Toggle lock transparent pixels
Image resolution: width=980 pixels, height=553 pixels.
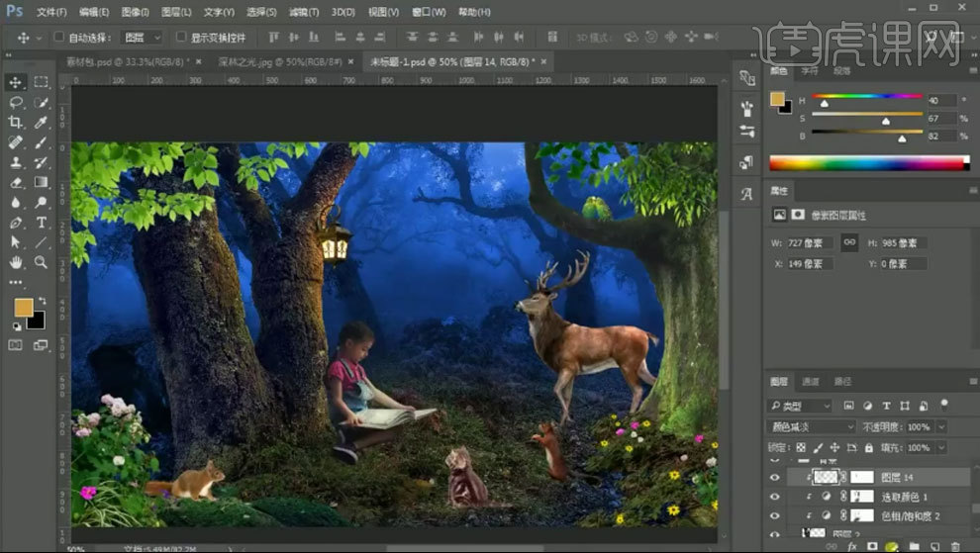click(801, 447)
